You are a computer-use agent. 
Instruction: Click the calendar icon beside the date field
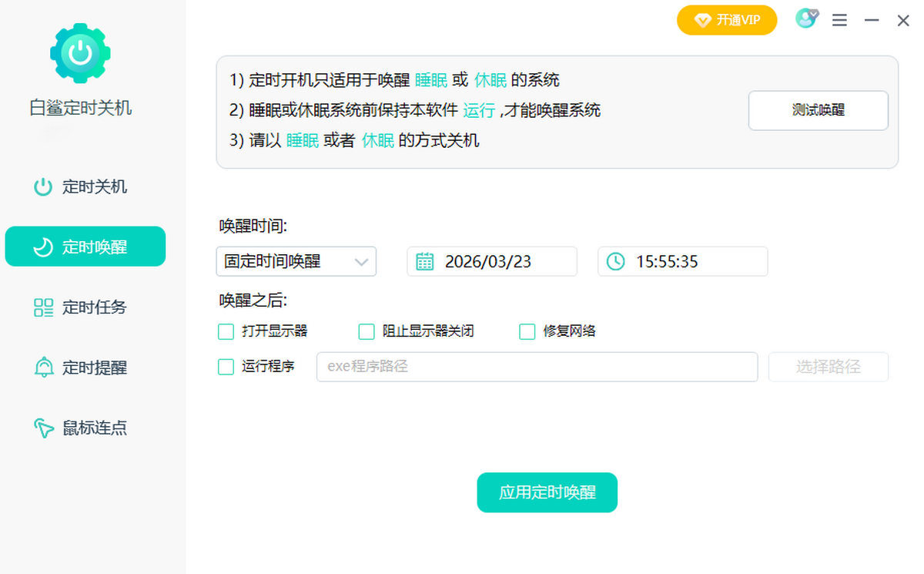point(424,261)
